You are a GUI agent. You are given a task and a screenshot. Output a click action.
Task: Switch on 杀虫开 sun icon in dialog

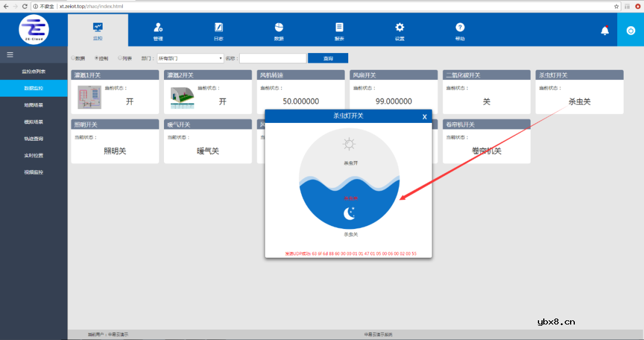349,144
